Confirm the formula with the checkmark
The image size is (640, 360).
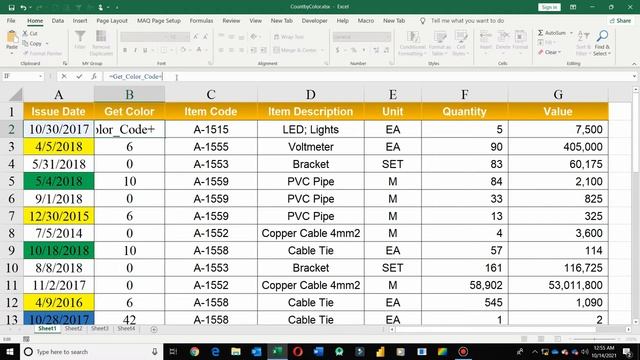[x=79, y=76]
